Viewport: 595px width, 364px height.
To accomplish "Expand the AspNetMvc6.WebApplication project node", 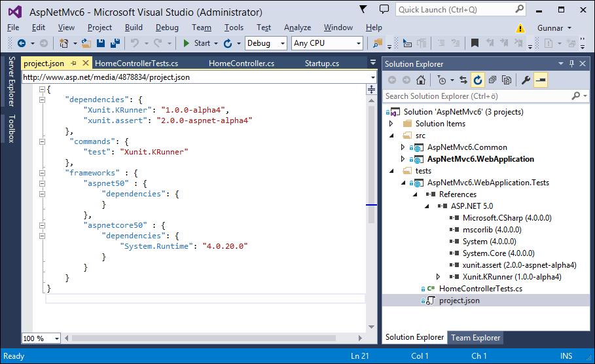I will pyautogui.click(x=403, y=159).
